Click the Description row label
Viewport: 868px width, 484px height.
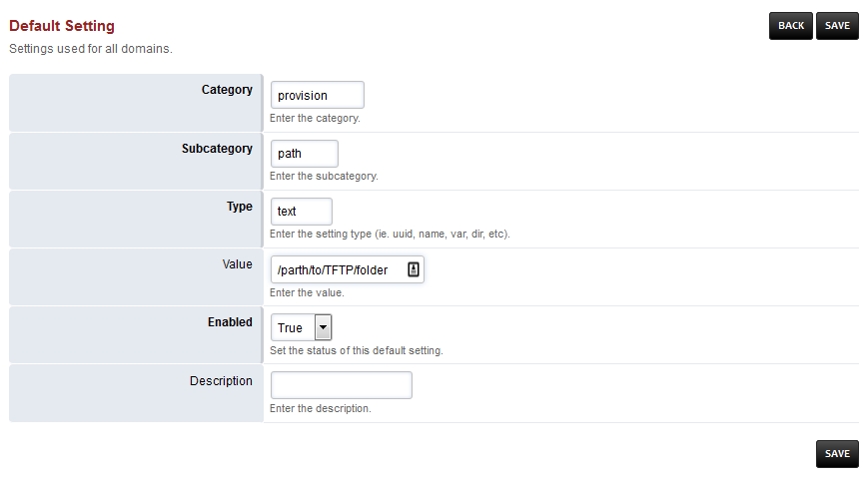point(221,380)
